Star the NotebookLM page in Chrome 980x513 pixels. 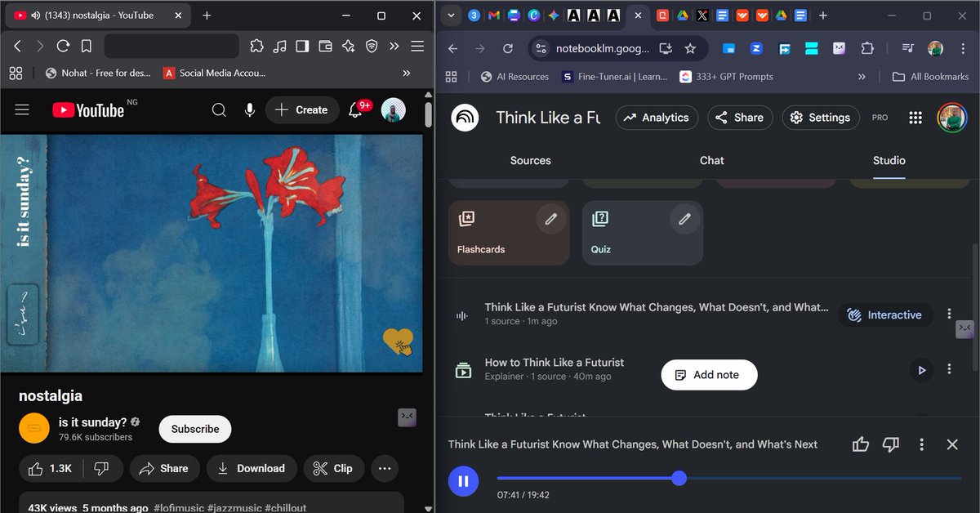[690, 48]
